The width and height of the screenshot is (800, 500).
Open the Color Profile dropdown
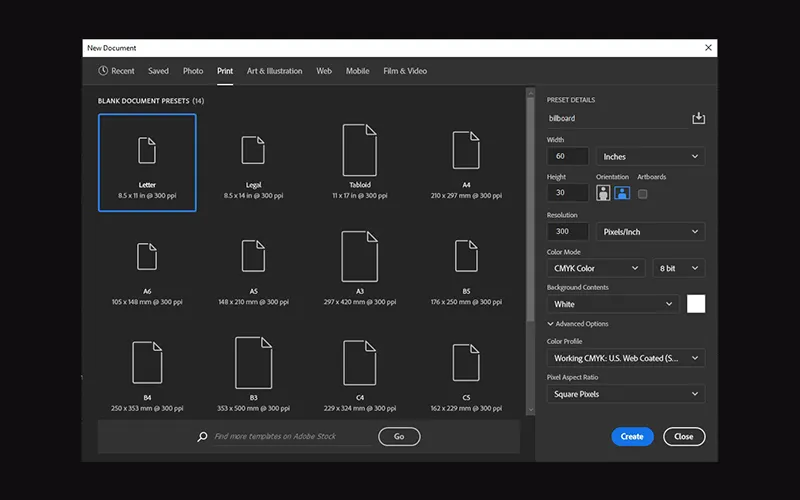point(626,358)
